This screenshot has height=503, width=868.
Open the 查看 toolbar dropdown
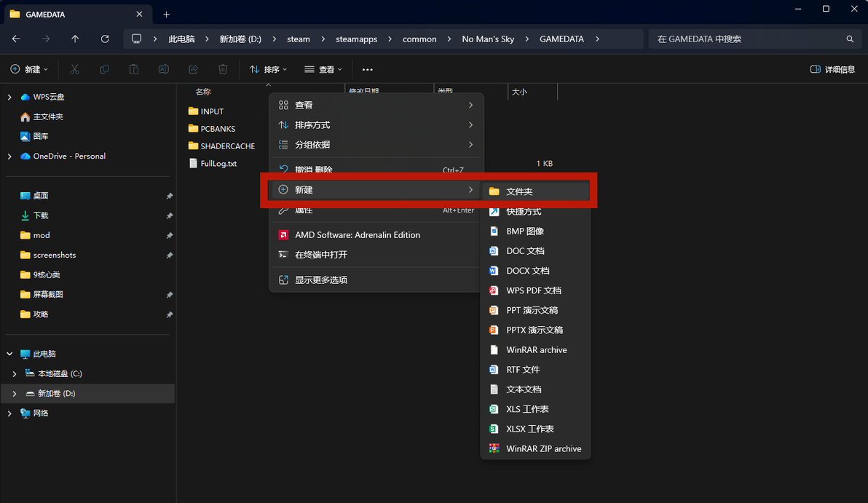pos(323,69)
